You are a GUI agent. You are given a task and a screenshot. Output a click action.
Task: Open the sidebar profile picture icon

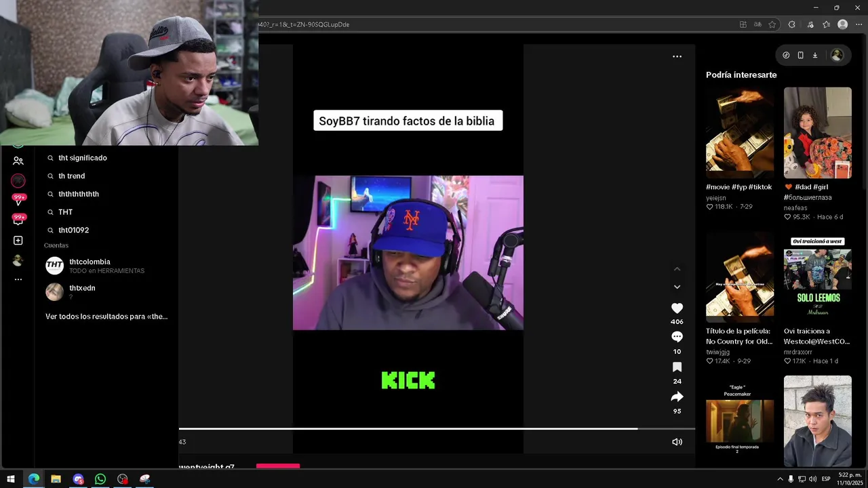click(18, 260)
